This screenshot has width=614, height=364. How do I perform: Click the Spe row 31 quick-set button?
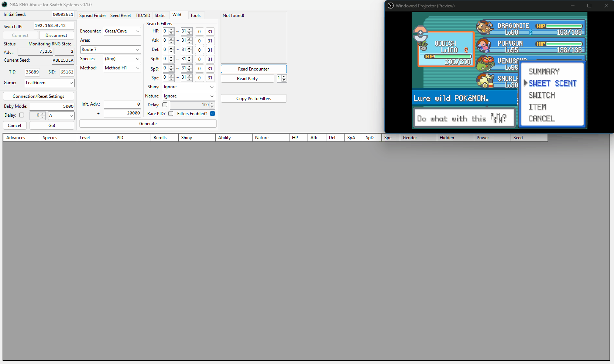pyautogui.click(x=210, y=78)
